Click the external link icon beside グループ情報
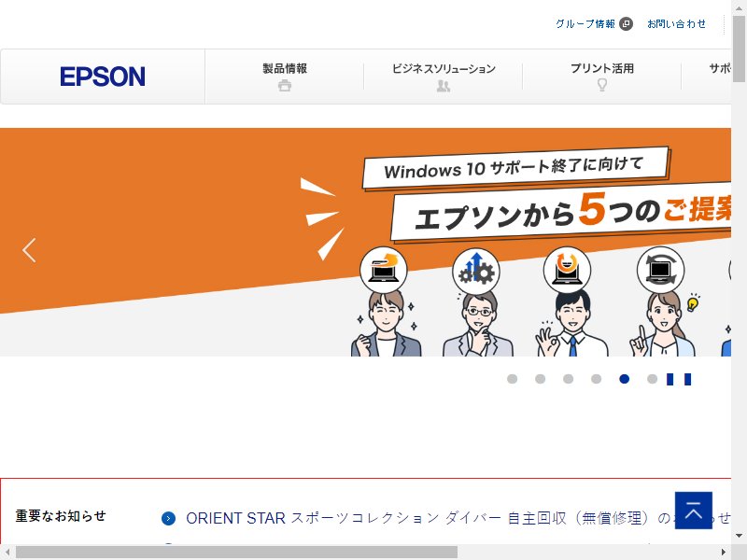Screen dimensions: 747x560 pyautogui.click(x=626, y=24)
